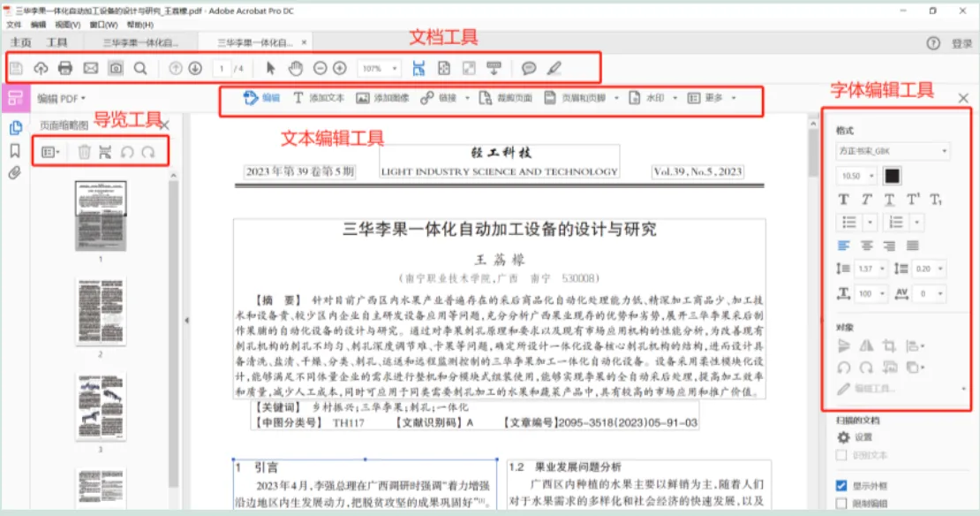Click the save file icon
Screen dimensions: 980x516
click(x=16, y=68)
